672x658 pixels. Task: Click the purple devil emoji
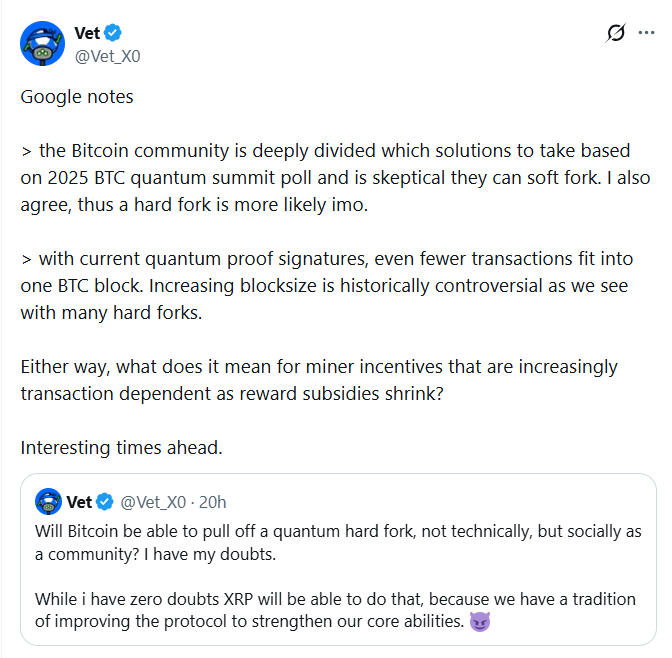click(479, 622)
